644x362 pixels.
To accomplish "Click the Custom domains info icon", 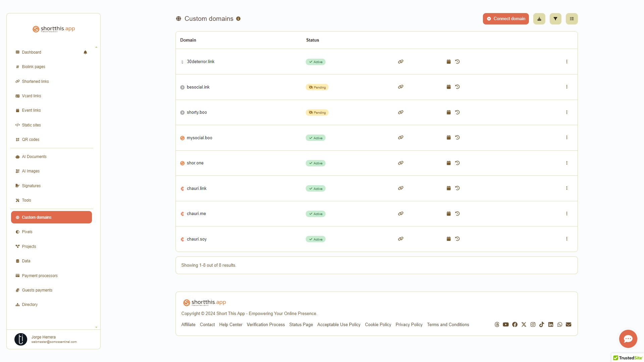I will 238,19.
